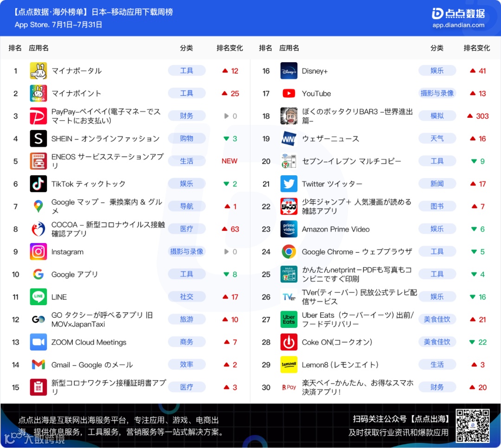Select the SHEIN app icon

[39, 138]
